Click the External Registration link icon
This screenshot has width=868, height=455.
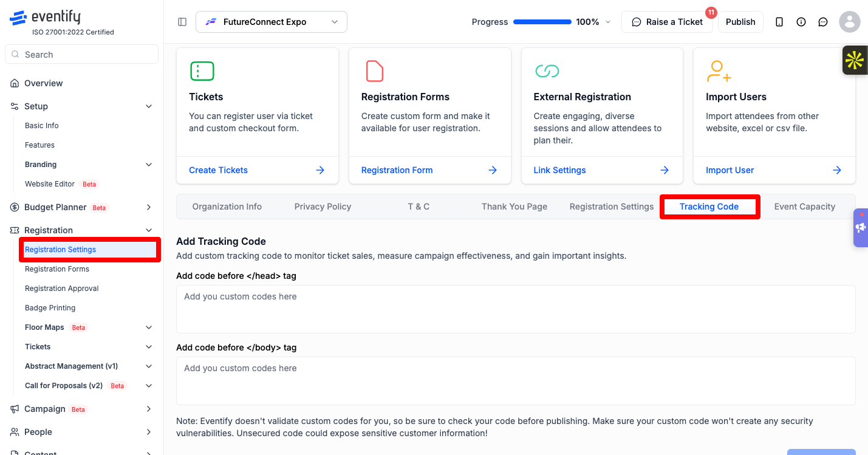[x=547, y=71]
